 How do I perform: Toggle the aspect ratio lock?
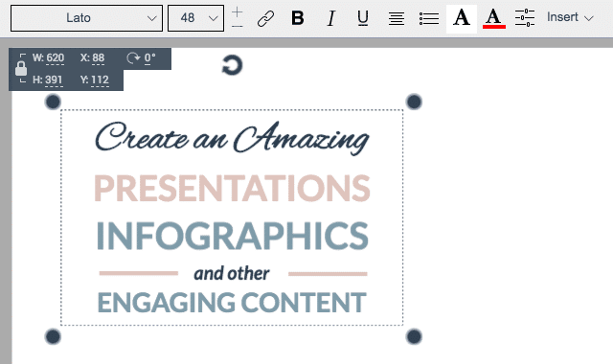tap(21, 69)
